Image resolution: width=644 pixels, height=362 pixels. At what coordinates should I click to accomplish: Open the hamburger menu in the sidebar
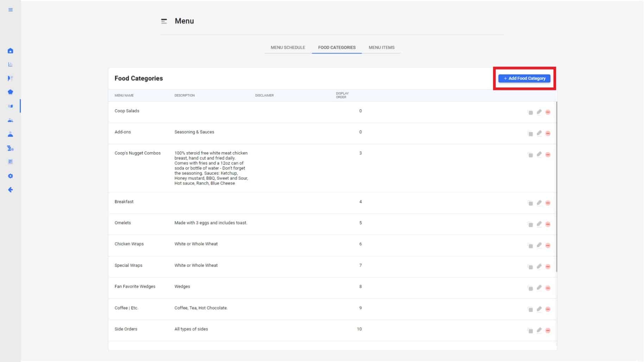tap(11, 10)
